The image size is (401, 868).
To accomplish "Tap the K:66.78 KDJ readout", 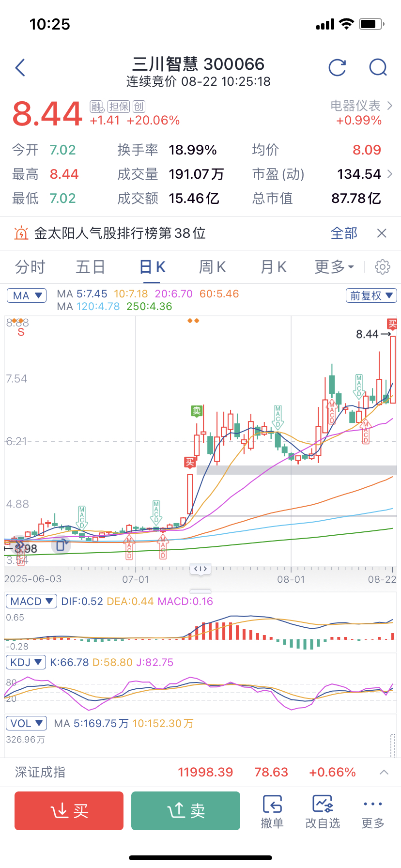I will (x=70, y=662).
